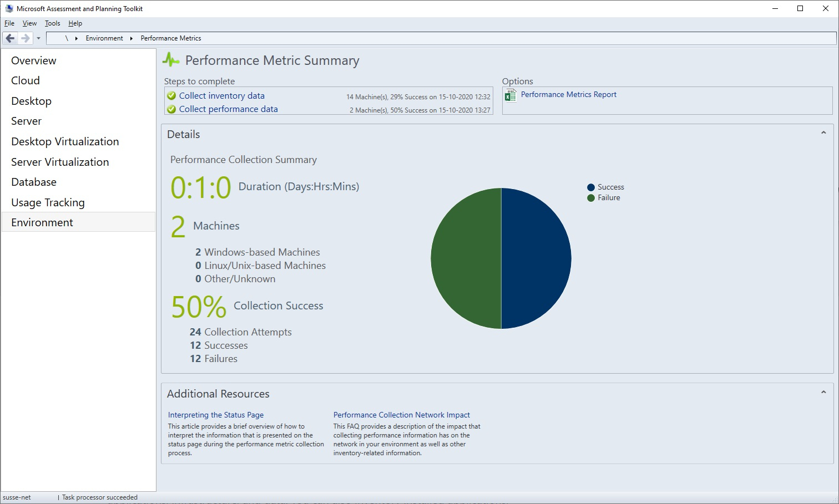This screenshot has width=839, height=504.
Task: Click the back navigation arrow
Action: coord(9,38)
